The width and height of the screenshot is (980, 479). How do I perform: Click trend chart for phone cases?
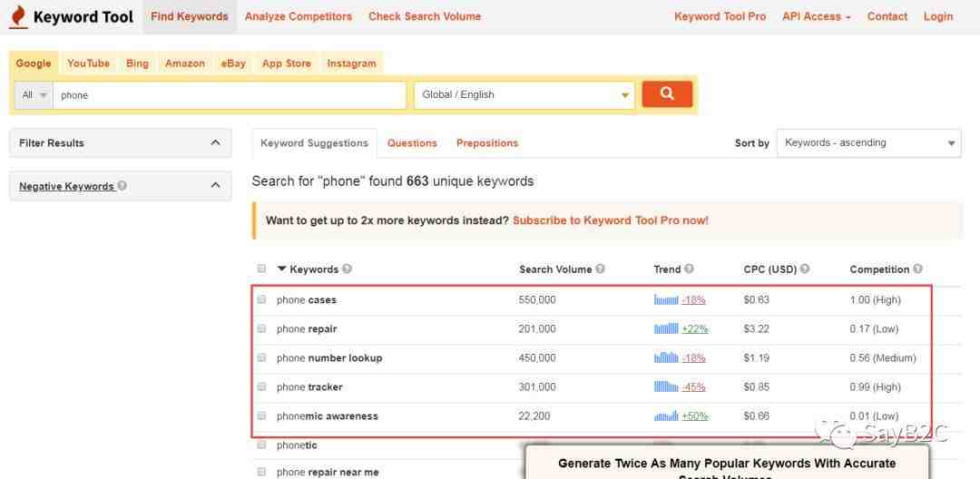[x=666, y=299]
